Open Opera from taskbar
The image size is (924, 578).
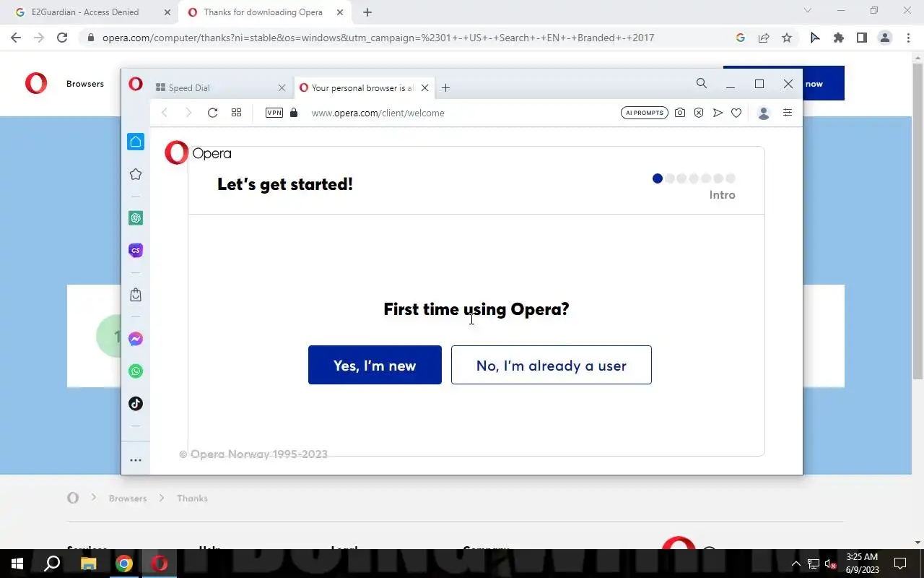(160, 564)
